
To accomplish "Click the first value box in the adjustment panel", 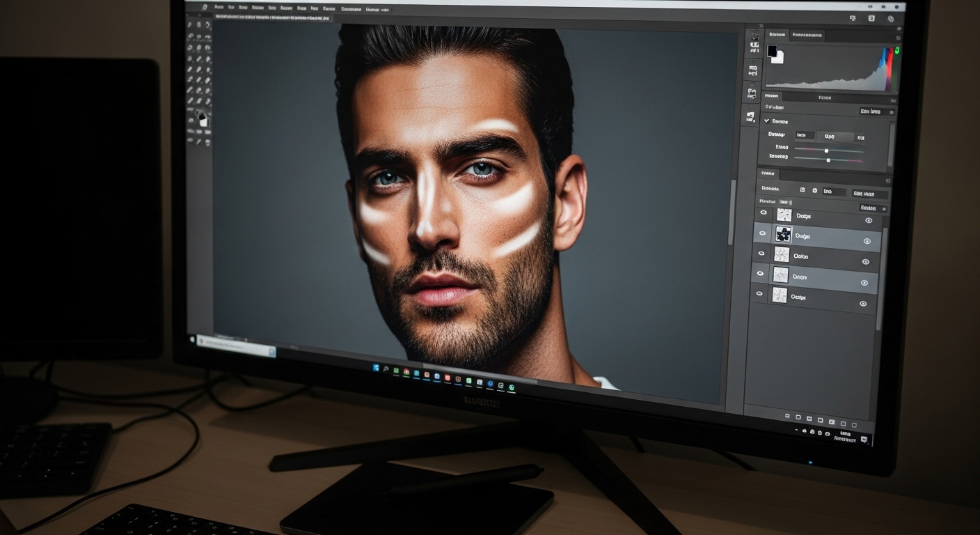I will (805, 135).
